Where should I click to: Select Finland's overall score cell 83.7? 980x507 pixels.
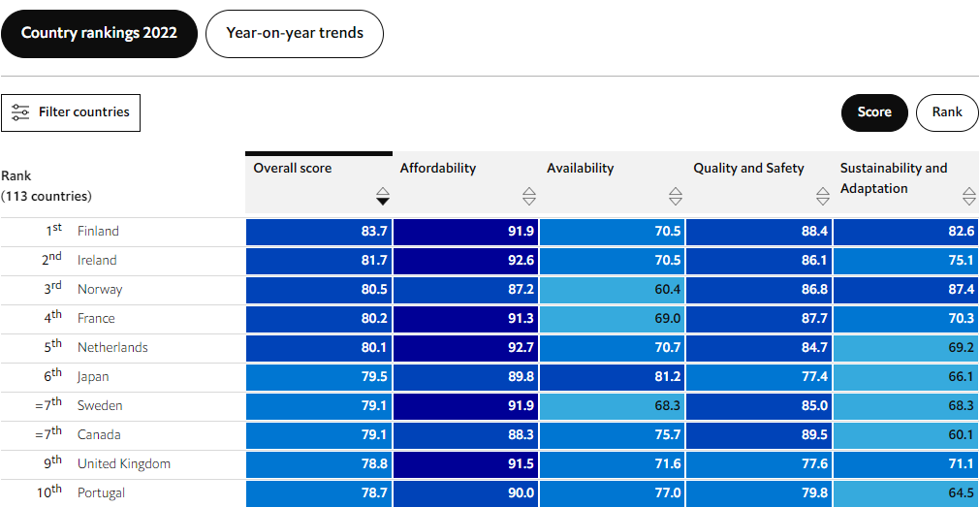tap(320, 232)
